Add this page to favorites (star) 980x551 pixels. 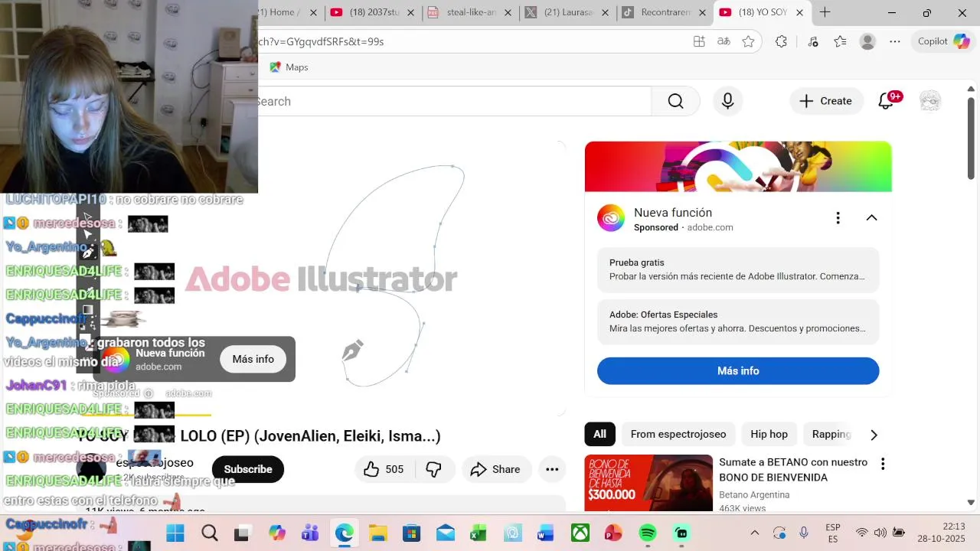click(748, 41)
